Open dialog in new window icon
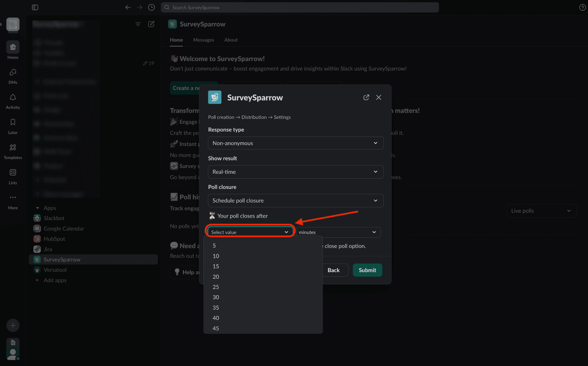588x366 pixels. 366,98
